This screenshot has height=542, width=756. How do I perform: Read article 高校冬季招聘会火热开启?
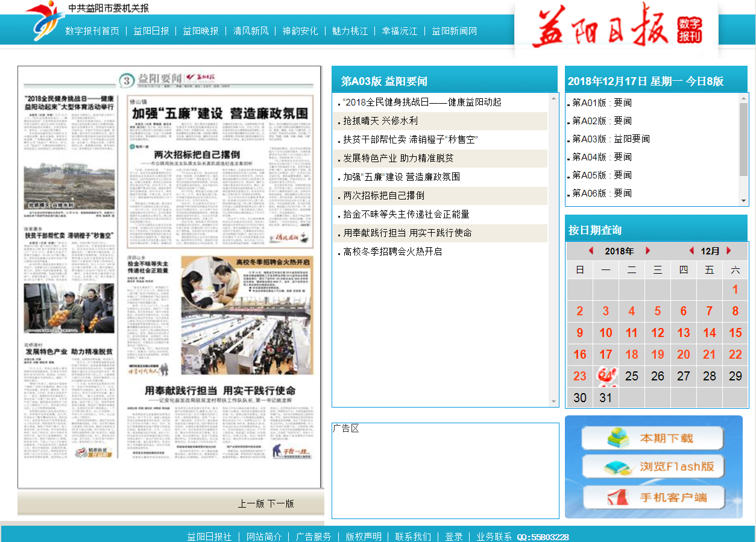(x=392, y=252)
